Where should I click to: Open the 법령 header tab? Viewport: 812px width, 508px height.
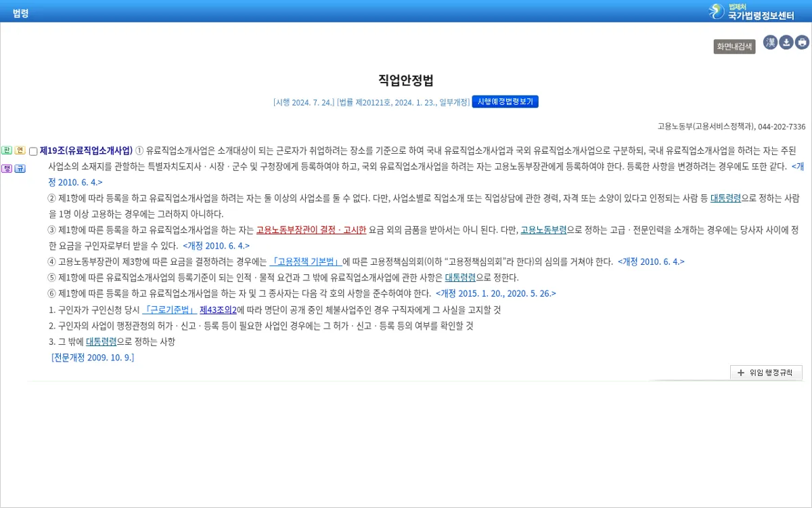coord(20,13)
